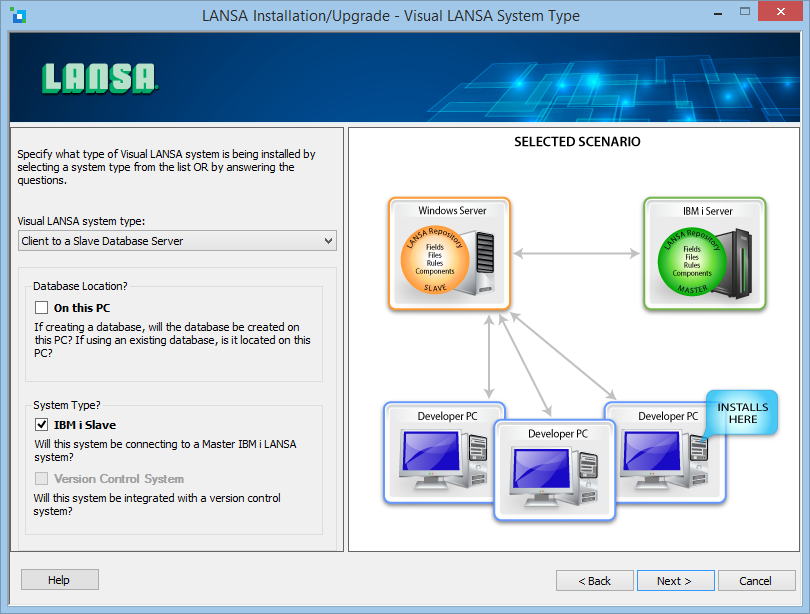Close the LANSA installer window

(781, 11)
